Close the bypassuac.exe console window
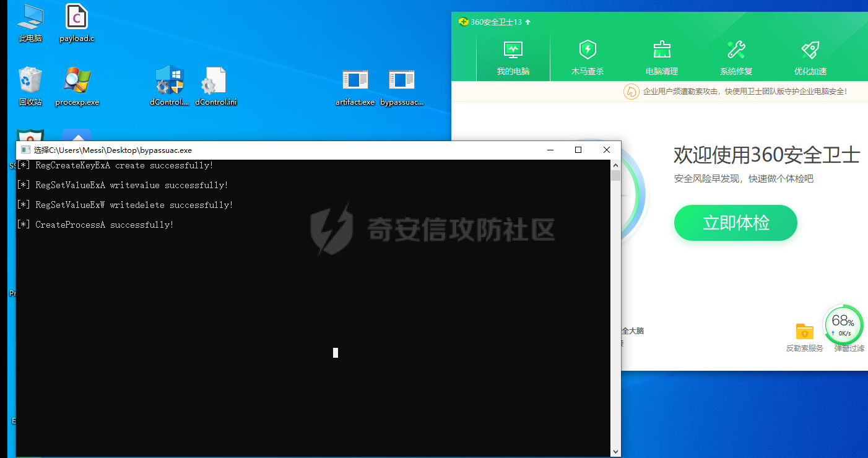This screenshot has width=868, height=458. [607, 150]
